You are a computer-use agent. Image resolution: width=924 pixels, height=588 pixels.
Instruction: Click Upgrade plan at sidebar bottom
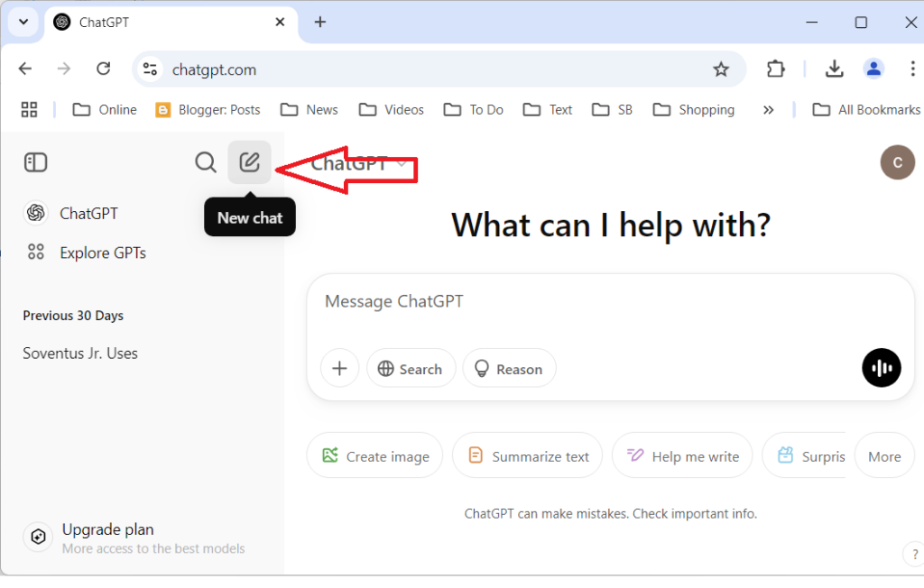click(134, 537)
